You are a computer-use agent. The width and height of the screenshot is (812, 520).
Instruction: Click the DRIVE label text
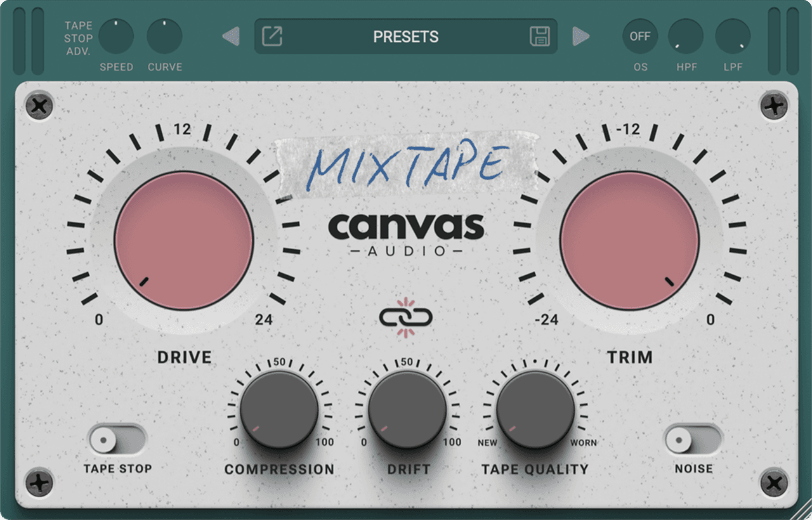pos(184,358)
